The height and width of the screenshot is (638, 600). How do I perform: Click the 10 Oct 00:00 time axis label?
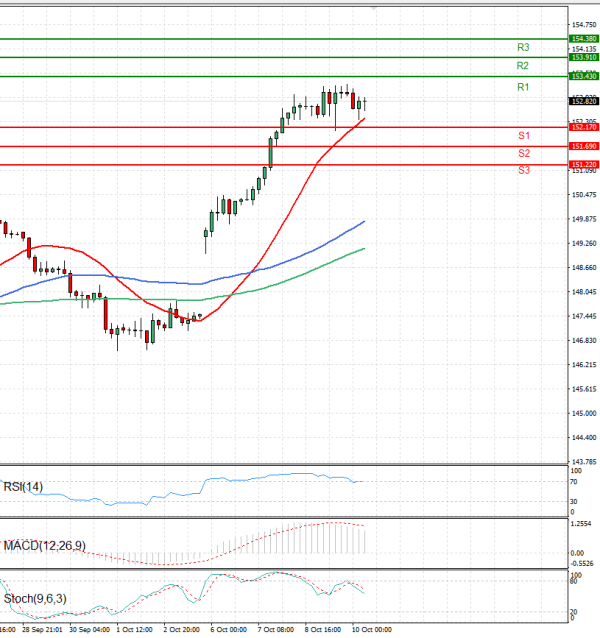[x=372, y=631]
